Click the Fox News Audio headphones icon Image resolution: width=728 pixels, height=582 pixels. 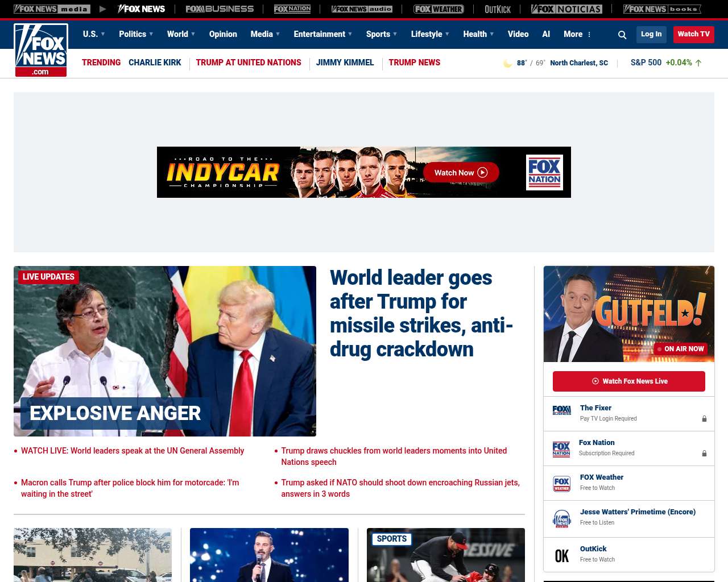(x=561, y=519)
